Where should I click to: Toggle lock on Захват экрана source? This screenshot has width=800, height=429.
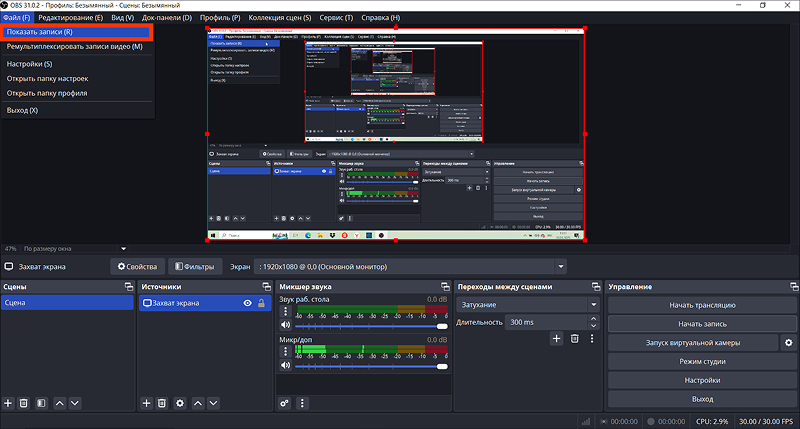[261, 303]
